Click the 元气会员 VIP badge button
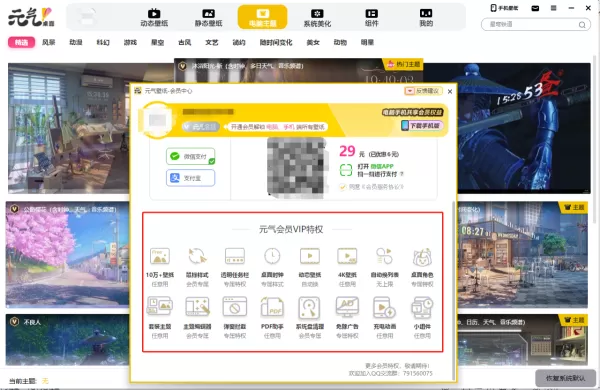The image size is (600, 390). pos(201,127)
